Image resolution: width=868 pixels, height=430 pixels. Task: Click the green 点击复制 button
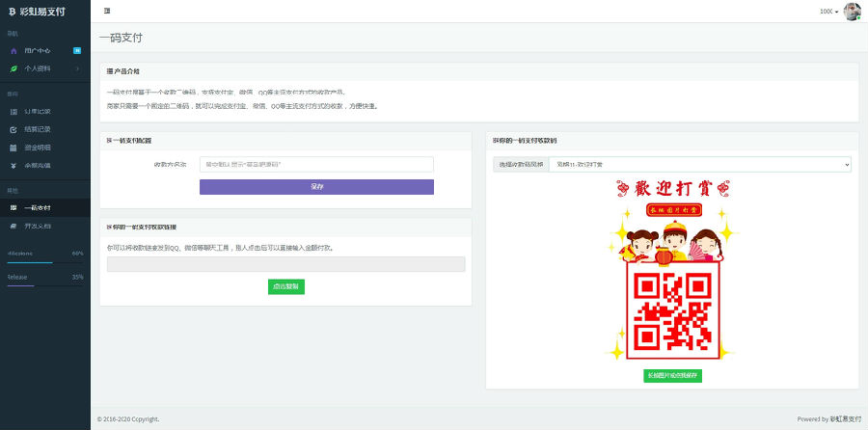point(286,286)
